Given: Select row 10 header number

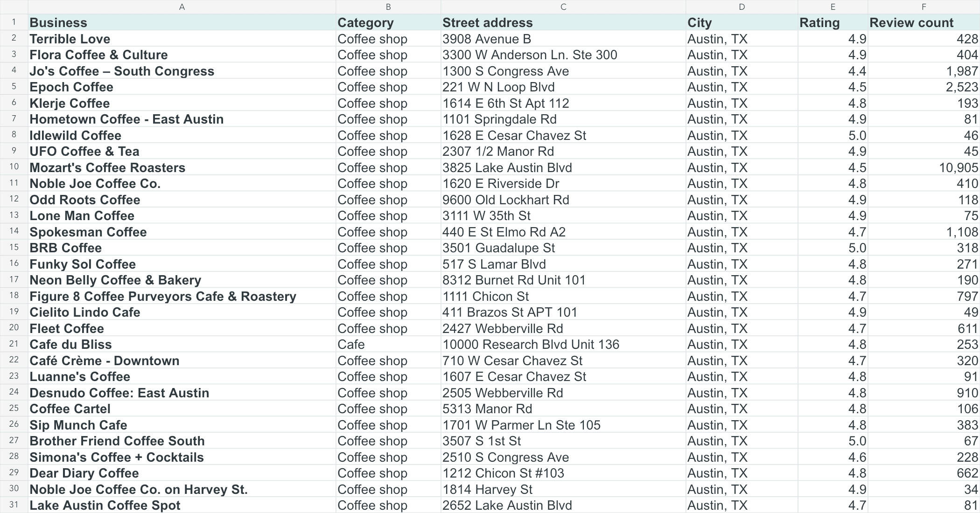Looking at the screenshot, I should (14, 167).
